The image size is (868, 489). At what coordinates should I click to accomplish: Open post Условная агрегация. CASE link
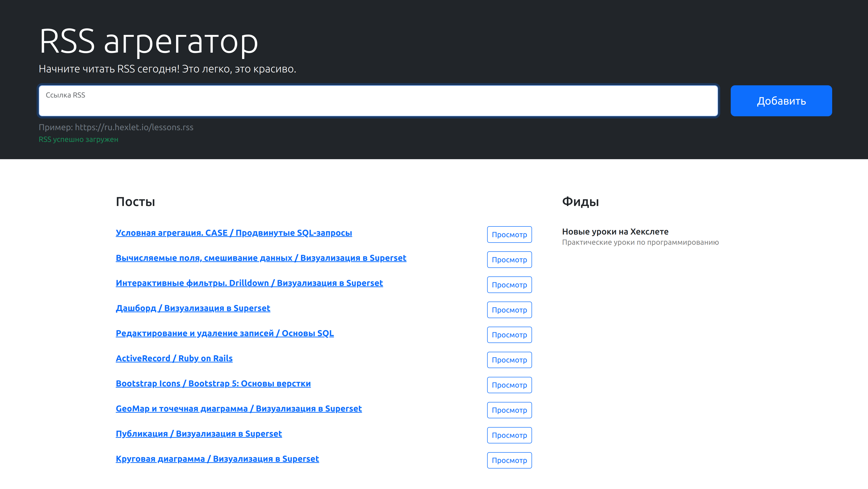234,233
